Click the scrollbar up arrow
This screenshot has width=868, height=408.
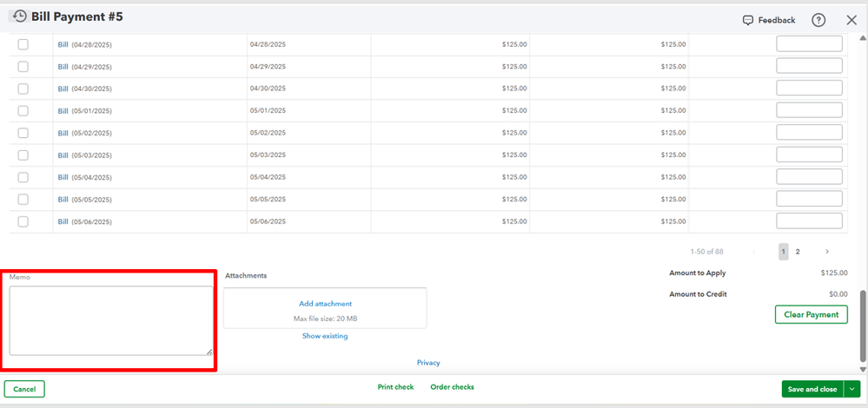tap(863, 38)
